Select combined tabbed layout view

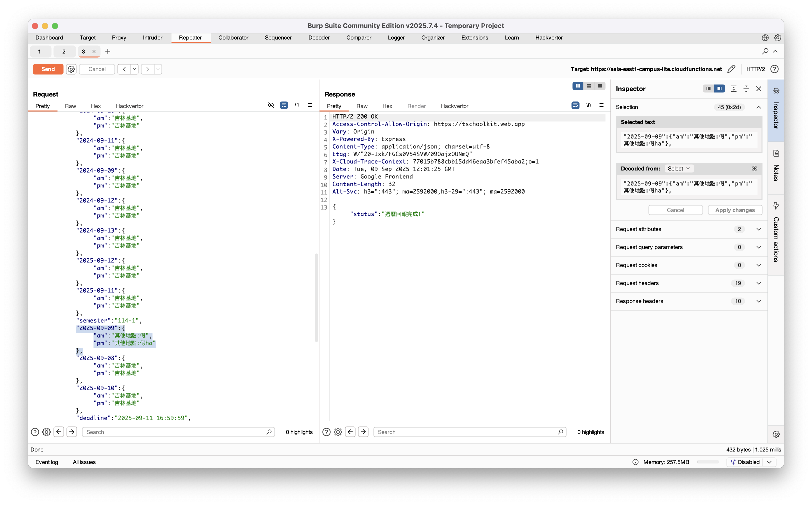coord(600,86)
